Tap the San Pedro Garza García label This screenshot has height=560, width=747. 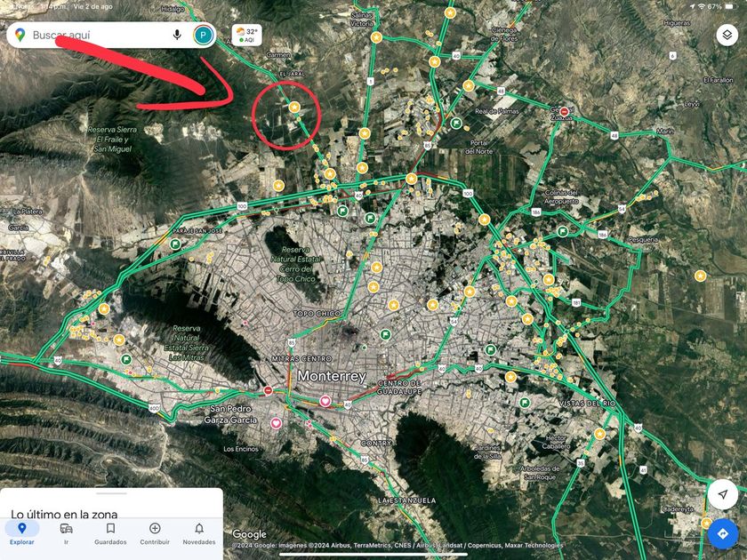click(x=231, y=414)
